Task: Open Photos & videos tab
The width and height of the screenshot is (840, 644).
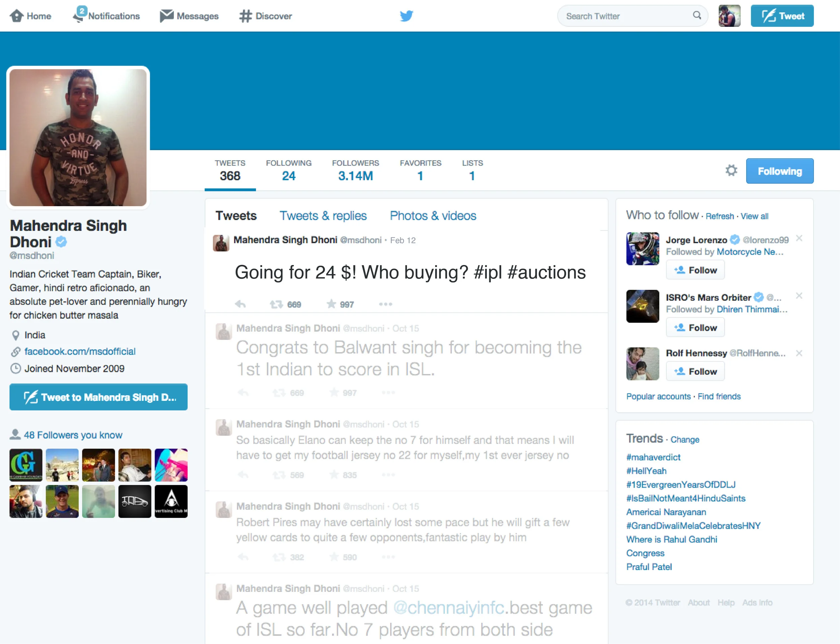Action: [x=433, y=216]
